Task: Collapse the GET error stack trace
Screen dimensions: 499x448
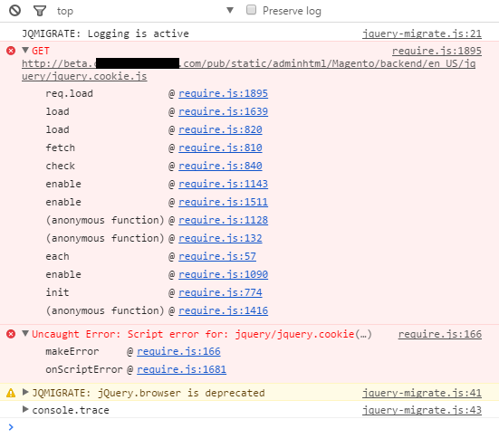Action: [x=25, y=50]
